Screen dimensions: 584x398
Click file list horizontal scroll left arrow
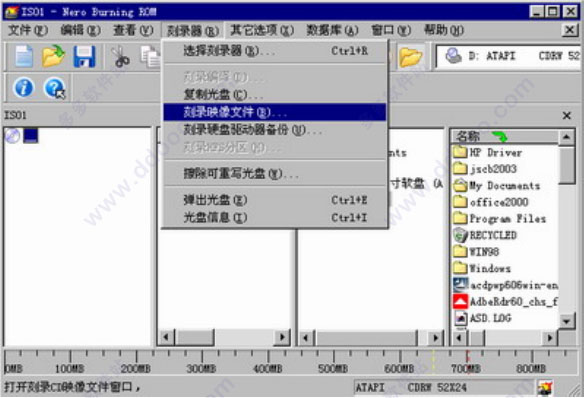(460, 338)
